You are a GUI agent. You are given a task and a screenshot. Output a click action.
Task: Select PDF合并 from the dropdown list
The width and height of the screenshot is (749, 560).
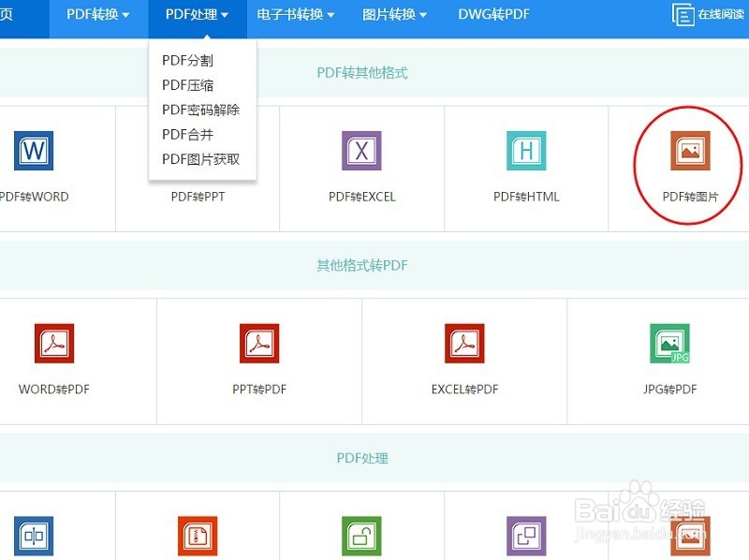188,135
